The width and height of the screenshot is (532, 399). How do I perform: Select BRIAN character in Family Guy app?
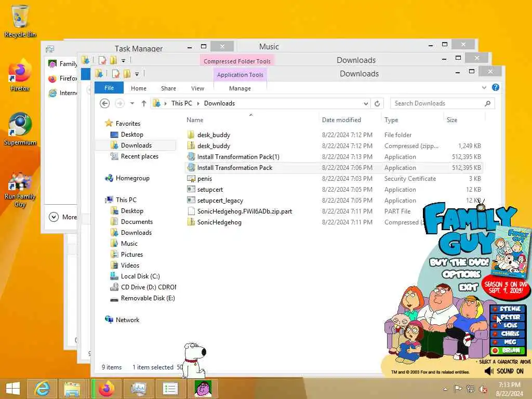coord(508,351)
